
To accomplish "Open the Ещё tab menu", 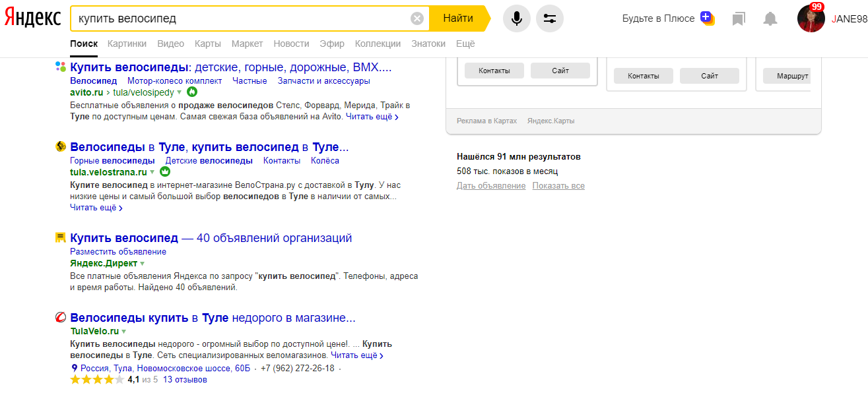I will (465, 44).
